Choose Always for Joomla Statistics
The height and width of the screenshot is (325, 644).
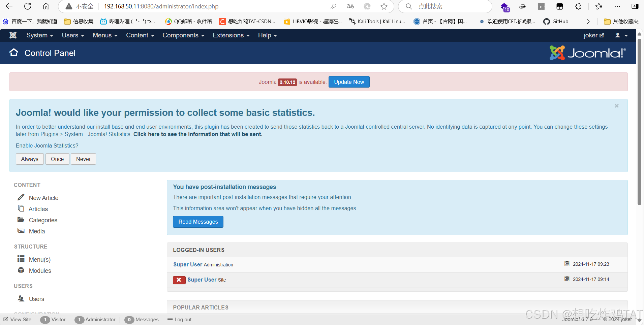pos(30,159)
